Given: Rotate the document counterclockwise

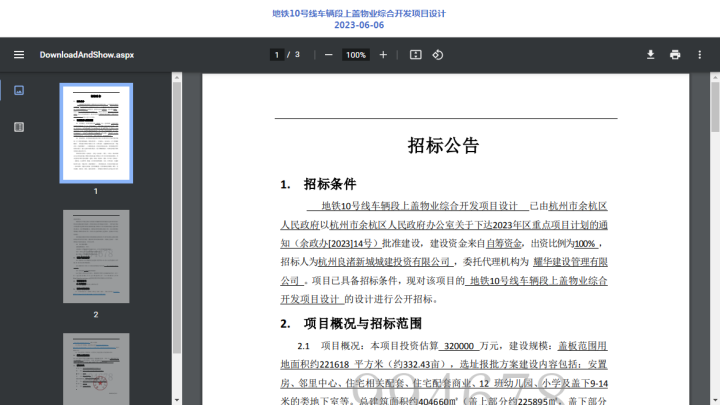Looking at the screenshot, I should [x=438, y=55].
